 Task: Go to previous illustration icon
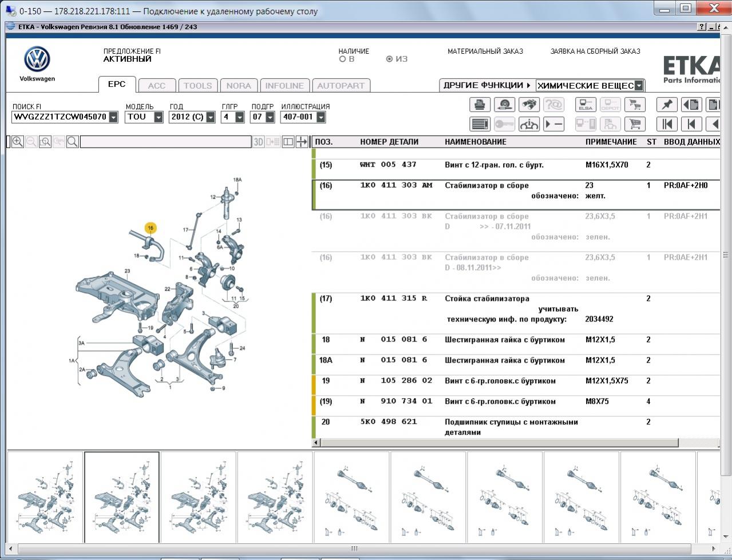click(691, 124)
